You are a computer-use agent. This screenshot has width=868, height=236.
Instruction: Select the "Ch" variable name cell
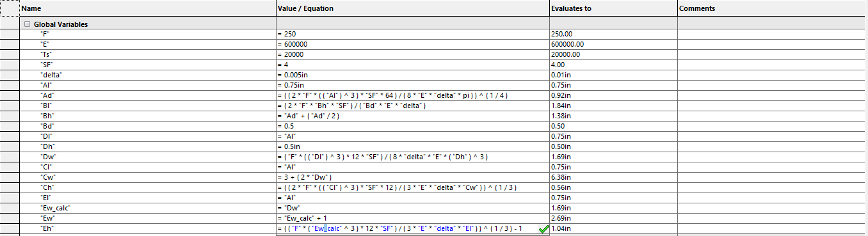[147, 187]
